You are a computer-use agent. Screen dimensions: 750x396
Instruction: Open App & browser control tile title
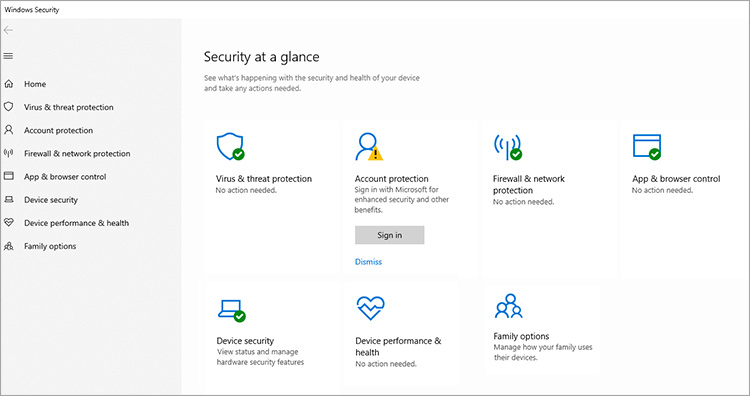pyautogui.click(x=676, y=179)
